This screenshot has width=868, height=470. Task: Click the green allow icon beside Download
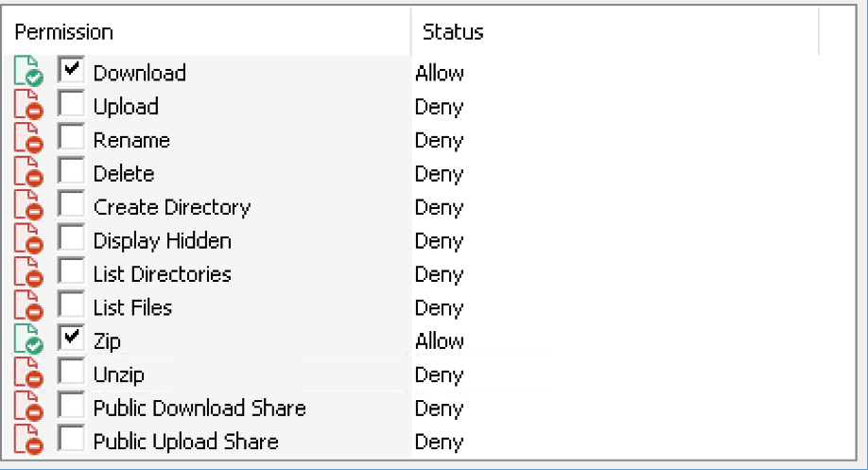[x=28, y=71]
